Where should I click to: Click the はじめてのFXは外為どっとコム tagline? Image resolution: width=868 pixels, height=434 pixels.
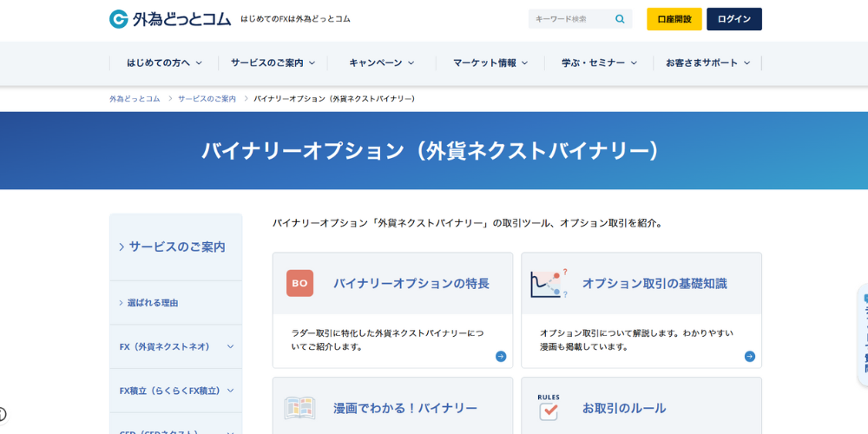(x=296, y=19)
